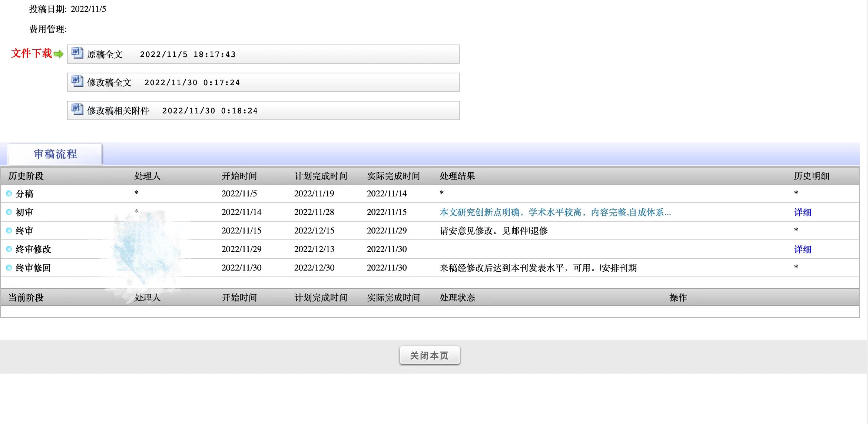
Task: Open 详细 link in 初审 row
Action: point(802,212)
